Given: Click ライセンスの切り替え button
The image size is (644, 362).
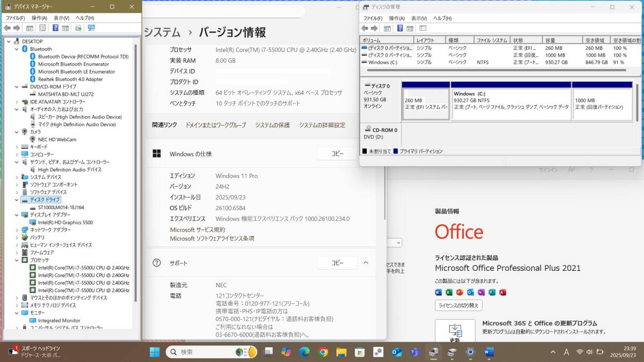Looking at the screenshot, I should [x=458, y=305].
